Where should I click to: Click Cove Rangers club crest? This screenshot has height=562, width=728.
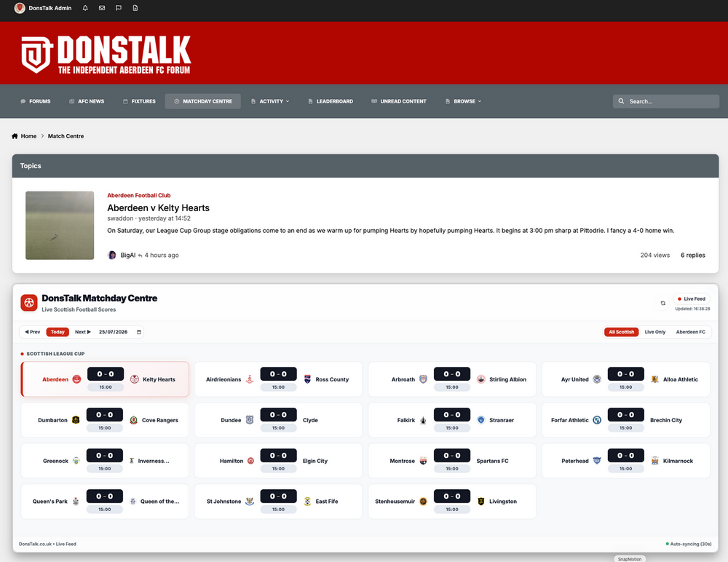[x=134, y=420]
